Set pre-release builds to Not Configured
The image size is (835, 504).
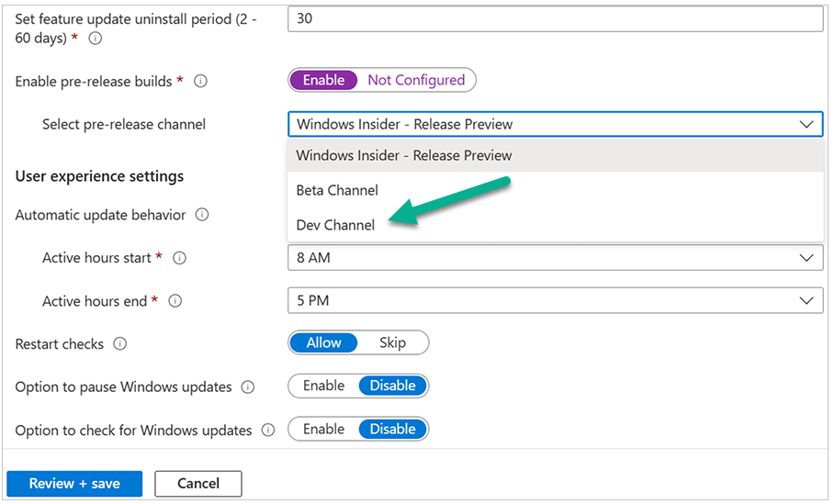click(416, 80)
